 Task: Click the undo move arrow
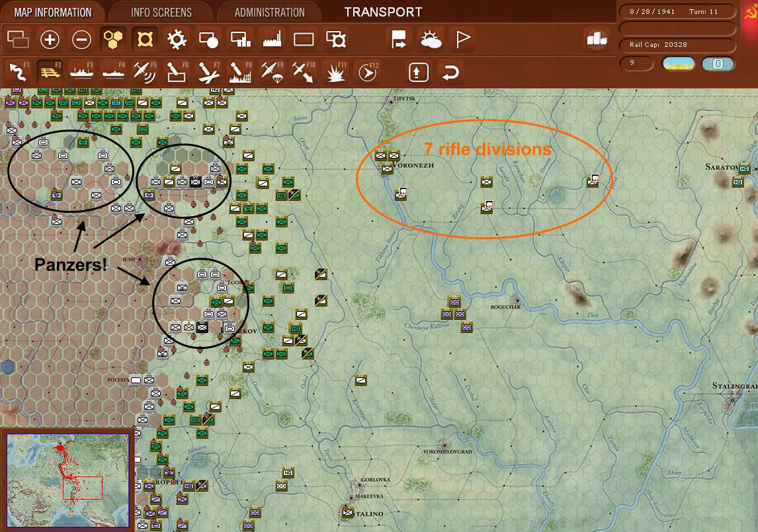pos(450,73)
